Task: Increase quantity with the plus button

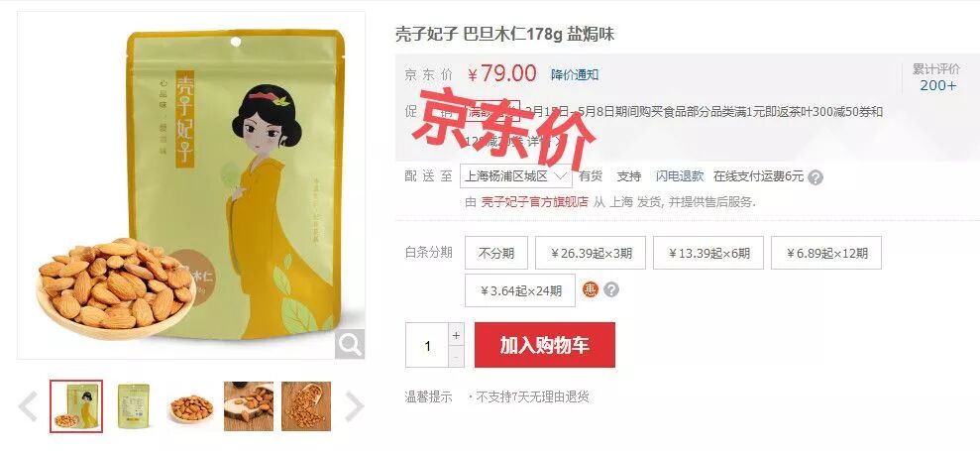Action: 456,335
